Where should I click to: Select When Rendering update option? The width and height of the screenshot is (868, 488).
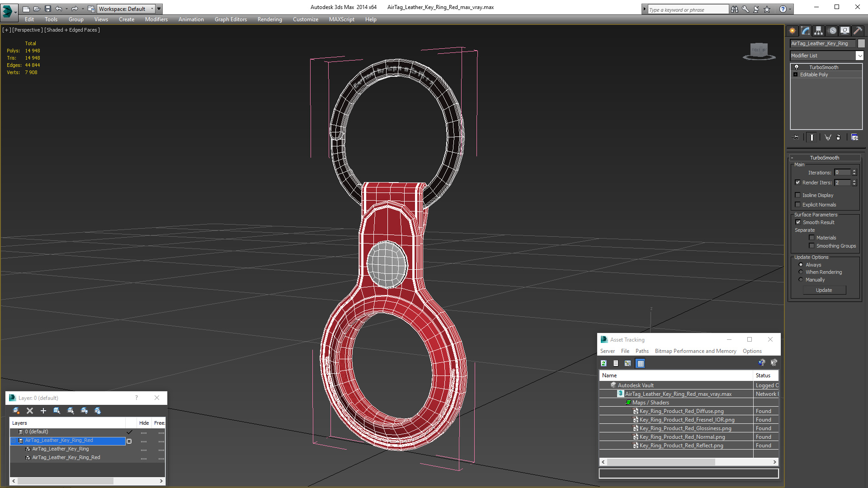coord(801,272)
